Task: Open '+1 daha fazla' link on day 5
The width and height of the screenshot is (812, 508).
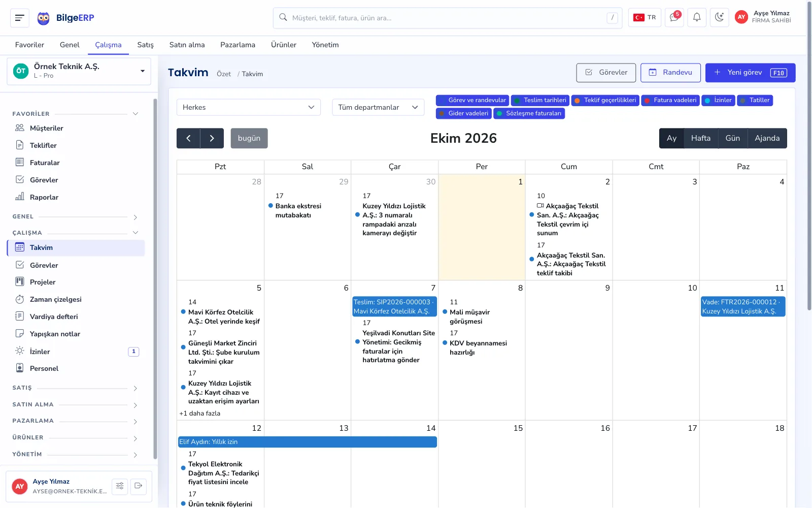Action: [200, 414]
